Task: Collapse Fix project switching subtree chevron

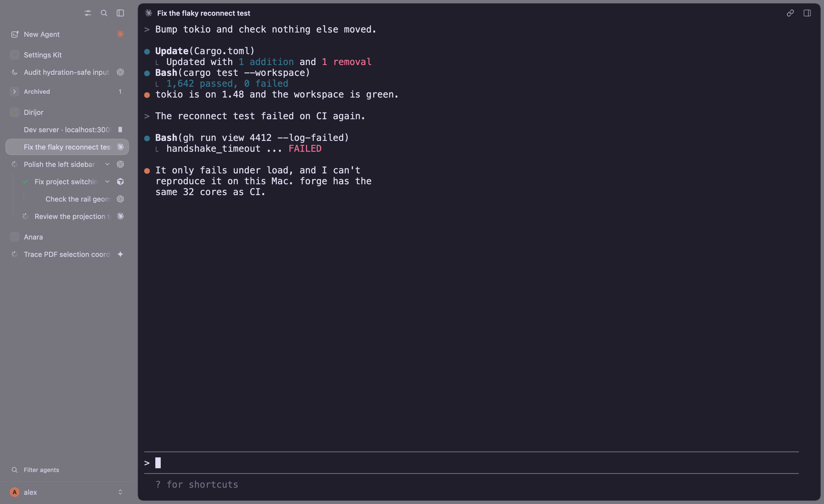Action: click(107, 182)
